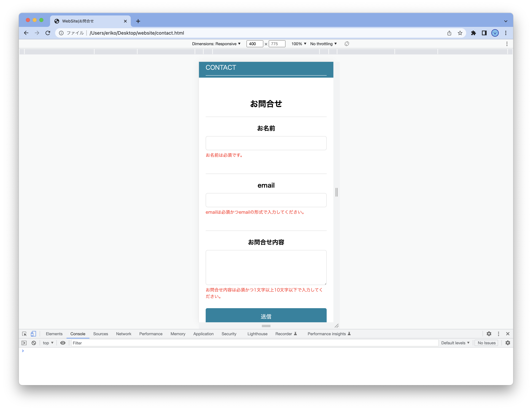The image size is (532, 410).
Task: Open the Network tab
Action: point(124,334)
